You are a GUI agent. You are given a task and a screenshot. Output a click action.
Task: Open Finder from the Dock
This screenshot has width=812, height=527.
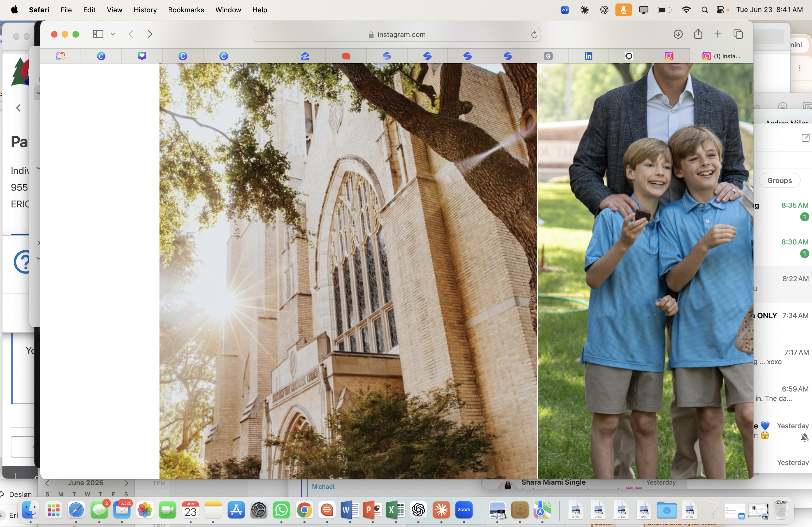click(30, 510)
